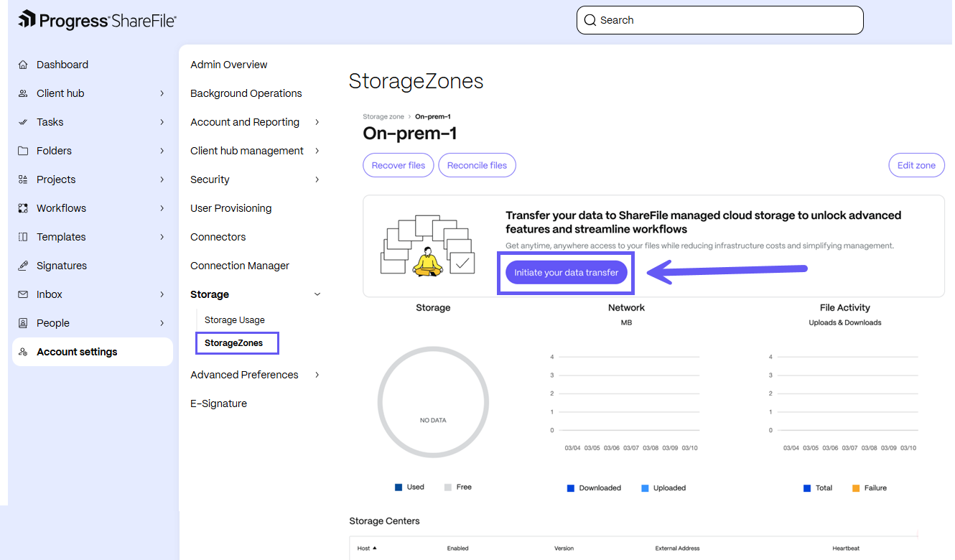Click the Workflows icon in sidebar
The height and width of the screenshot is (560, 955).
[x=23, y=208]
